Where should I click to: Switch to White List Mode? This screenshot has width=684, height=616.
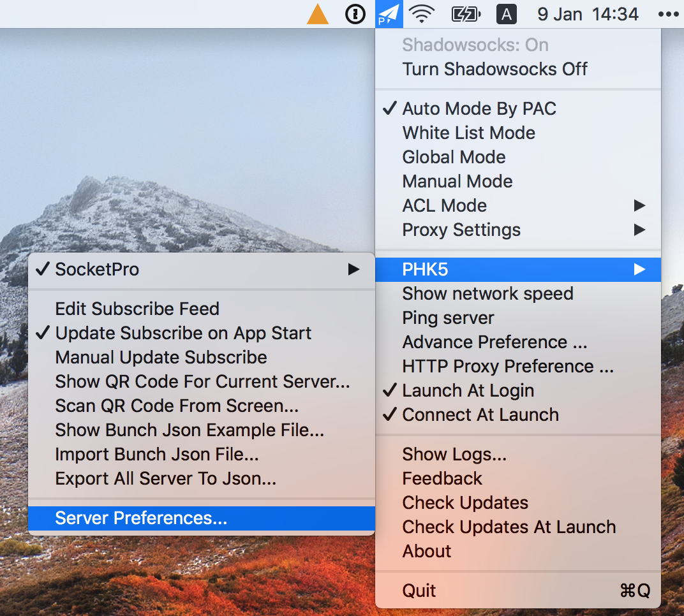[x=518, y=133]
